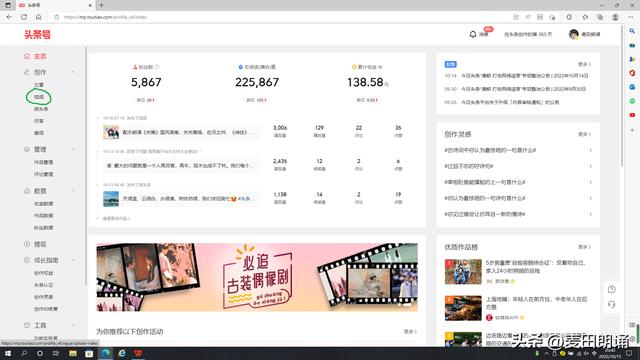640x360 pixels.
Task: Click the 3,006 impressions value
Action: tap(280, 128)
